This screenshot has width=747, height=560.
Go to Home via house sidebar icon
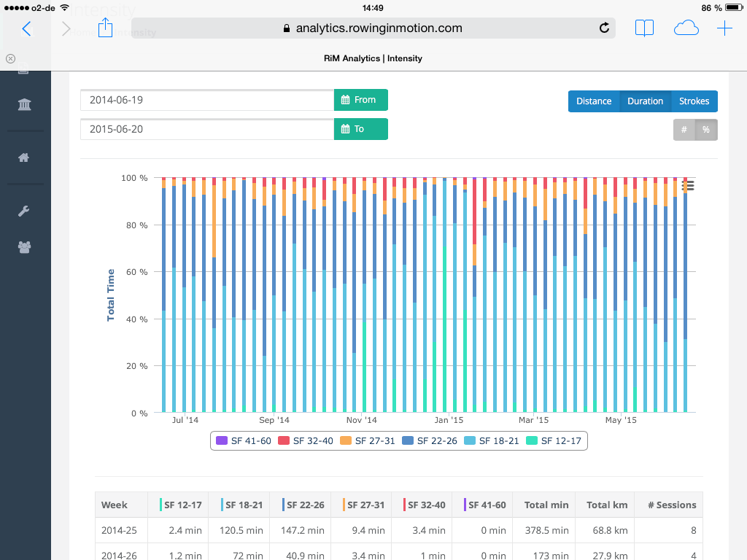(24, 157)
